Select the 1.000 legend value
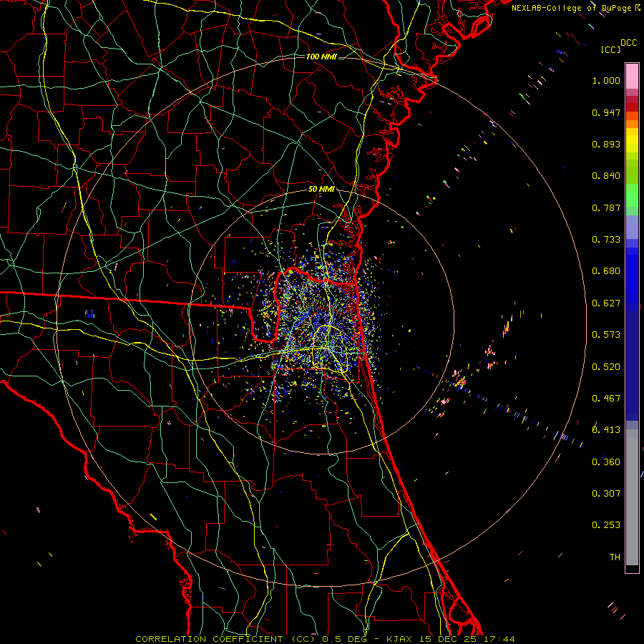Image resolution: width=644 pixels, height=644 pixels. 606,80
